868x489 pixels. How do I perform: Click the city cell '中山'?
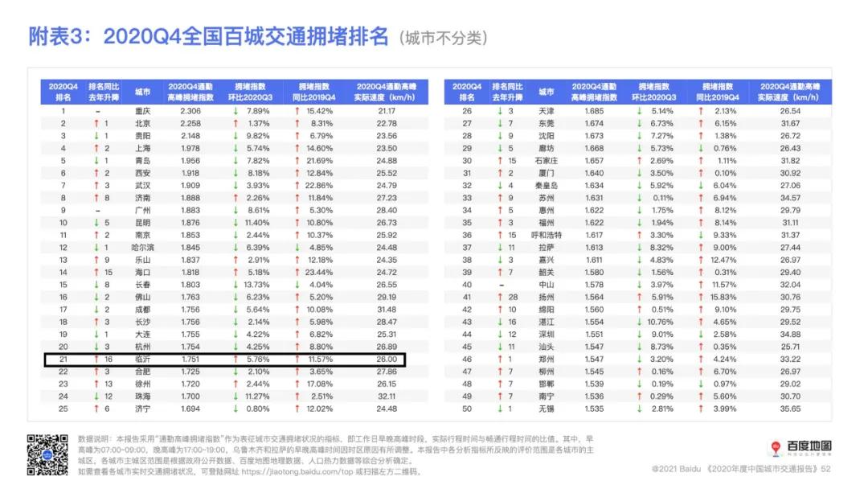pyautogui.click(x=547, y=285)
